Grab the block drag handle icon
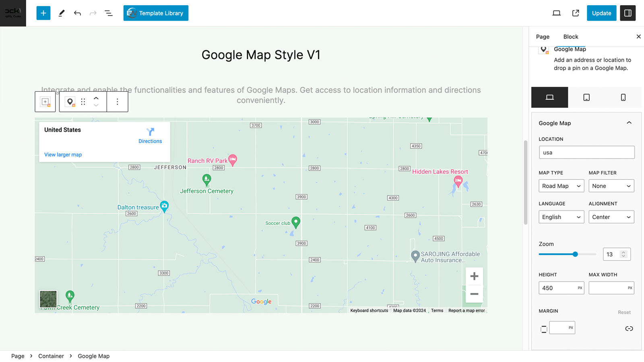644x362 pixels. click(x=83, y=102)
